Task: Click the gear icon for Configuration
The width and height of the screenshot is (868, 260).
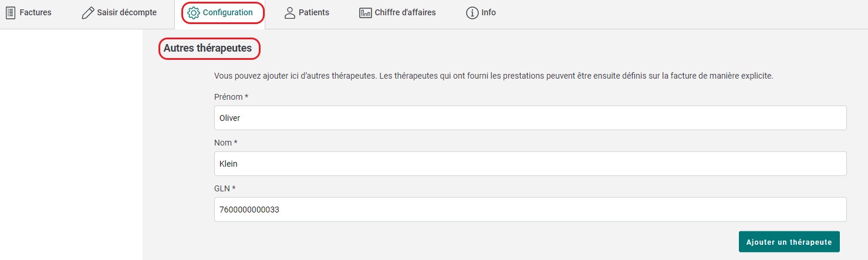Action: tap(194, 12)
